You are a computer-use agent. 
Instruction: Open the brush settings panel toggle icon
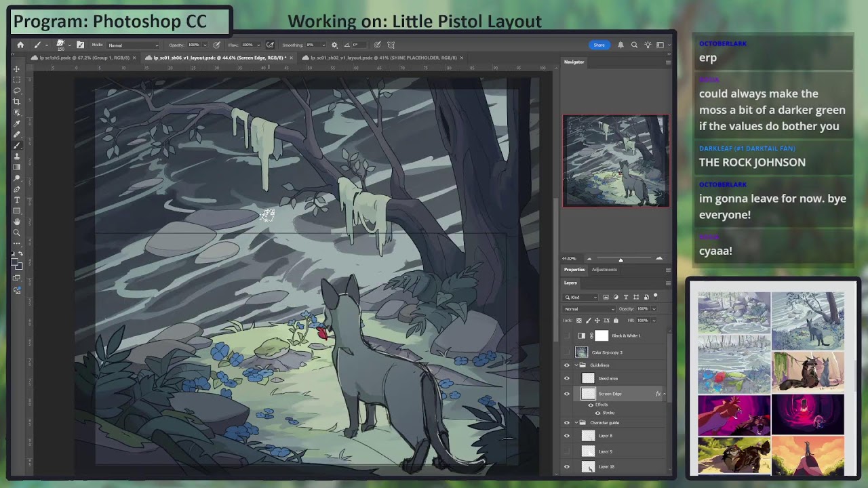pos(80,45)
